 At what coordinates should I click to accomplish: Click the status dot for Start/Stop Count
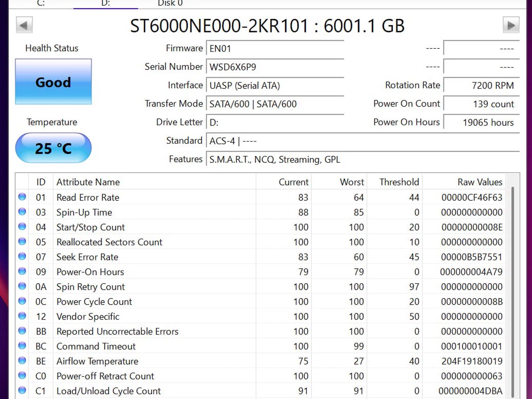[22, 227]
